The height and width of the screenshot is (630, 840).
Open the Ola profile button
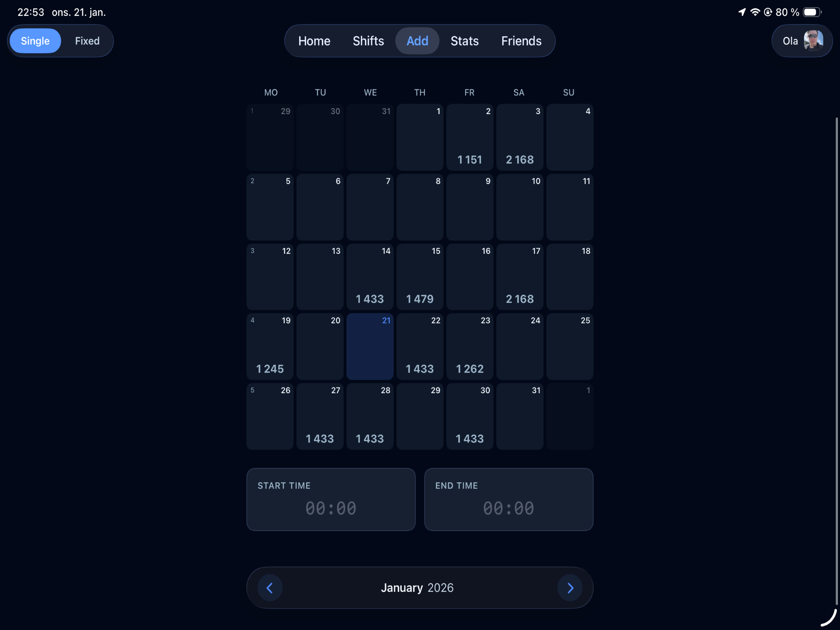tap(802, 41)
